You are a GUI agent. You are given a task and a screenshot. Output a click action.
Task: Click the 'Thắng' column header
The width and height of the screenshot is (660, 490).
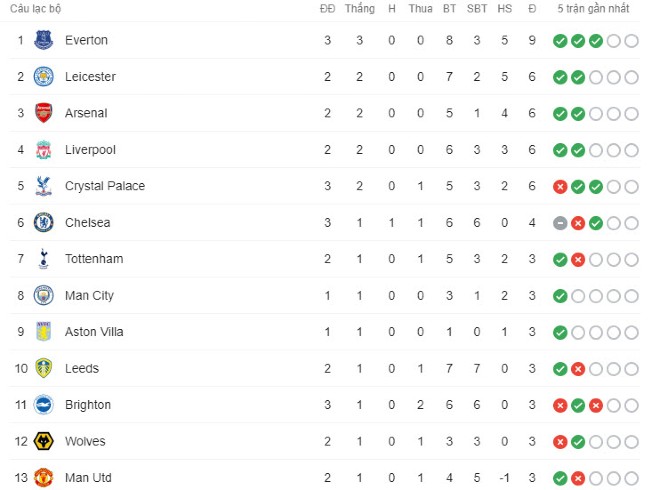tap(360, 9)
